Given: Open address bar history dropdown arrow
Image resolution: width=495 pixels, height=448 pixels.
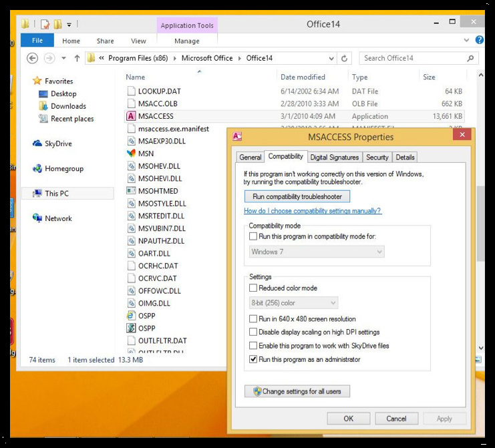Looking at the screenshot, I should (331, 58).
